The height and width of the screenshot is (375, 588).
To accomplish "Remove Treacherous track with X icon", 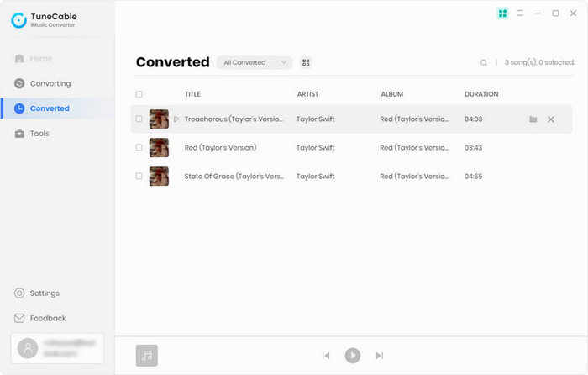I will pyautogui.click(x=551, y=119).
